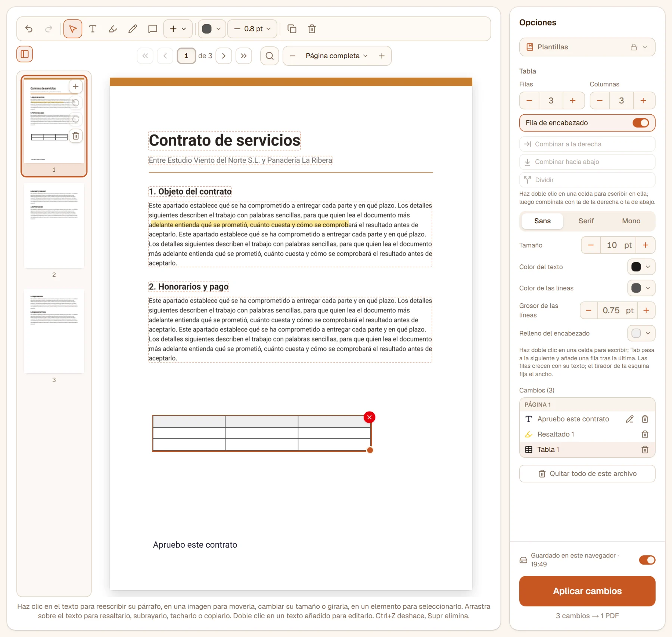Screen dimensions: 672x637
Task: Delete the Resaltado 1 change
Action: (x=645, y=434)
